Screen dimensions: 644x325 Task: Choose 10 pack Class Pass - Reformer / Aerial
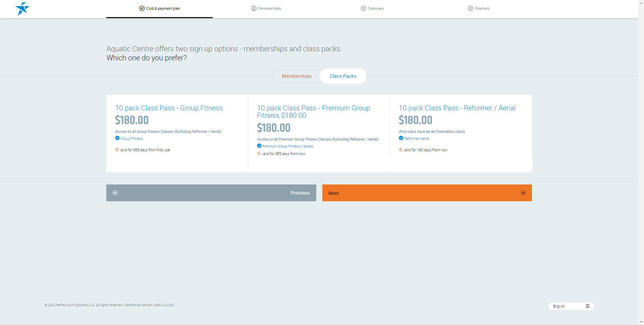(457, 108)
